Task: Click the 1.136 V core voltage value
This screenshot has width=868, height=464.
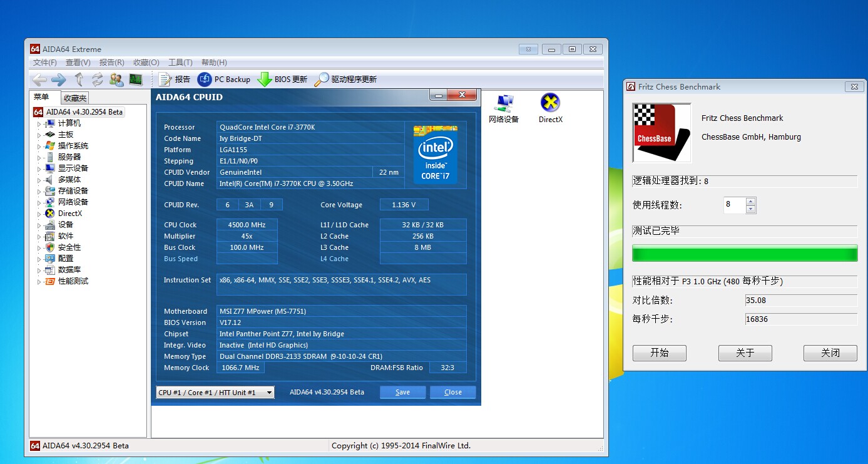Action: (404, 205)
